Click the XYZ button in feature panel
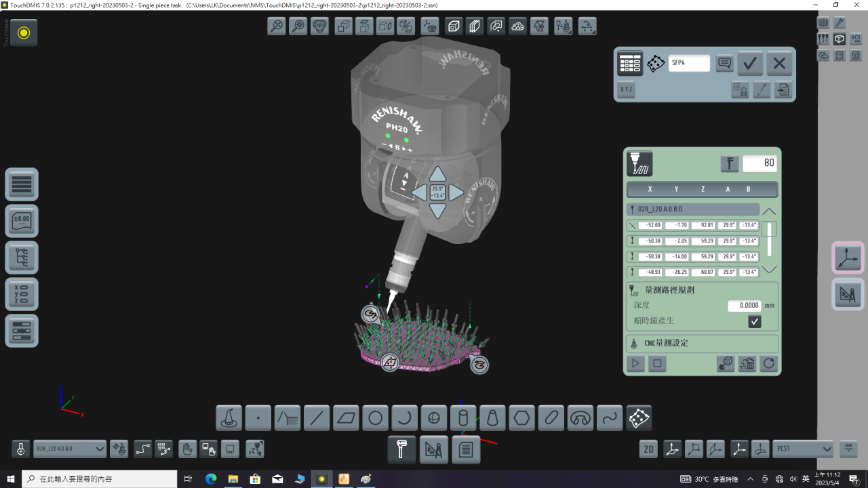 click(x=627, y=89)
